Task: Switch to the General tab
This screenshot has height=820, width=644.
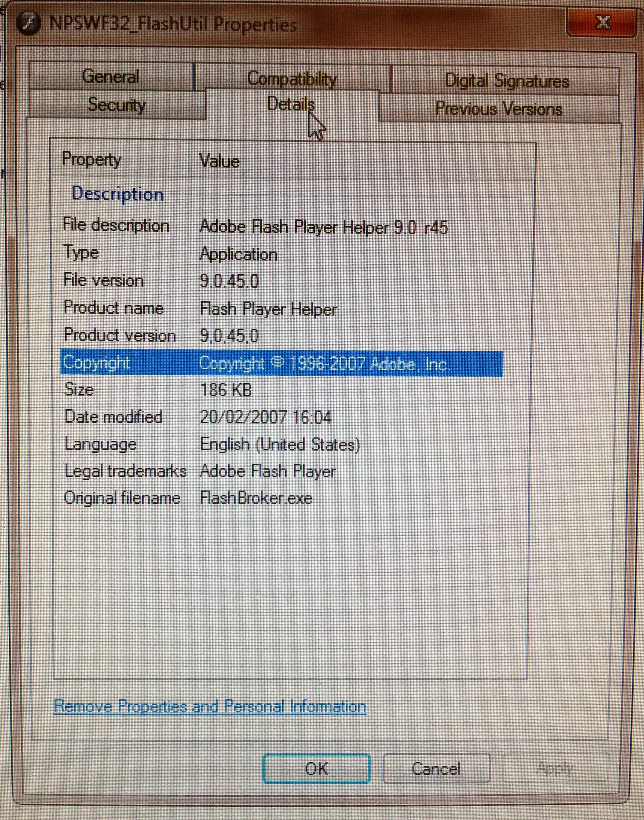Action: (x=111, y=77)
